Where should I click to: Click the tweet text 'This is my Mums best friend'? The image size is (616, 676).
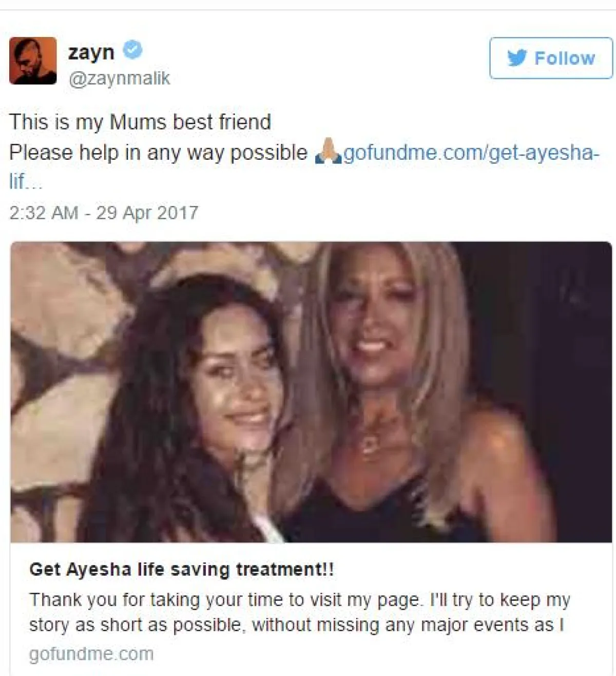(140, 122)
